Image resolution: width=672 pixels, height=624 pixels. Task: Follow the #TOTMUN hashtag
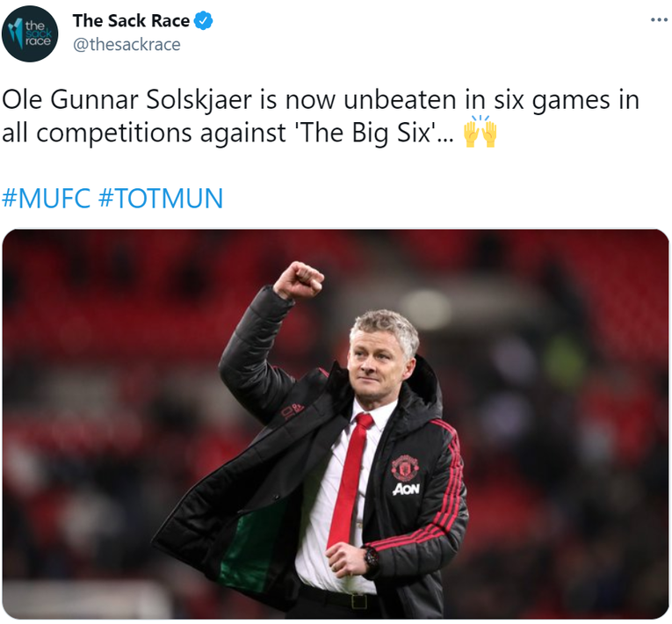[x=161, y=198]
